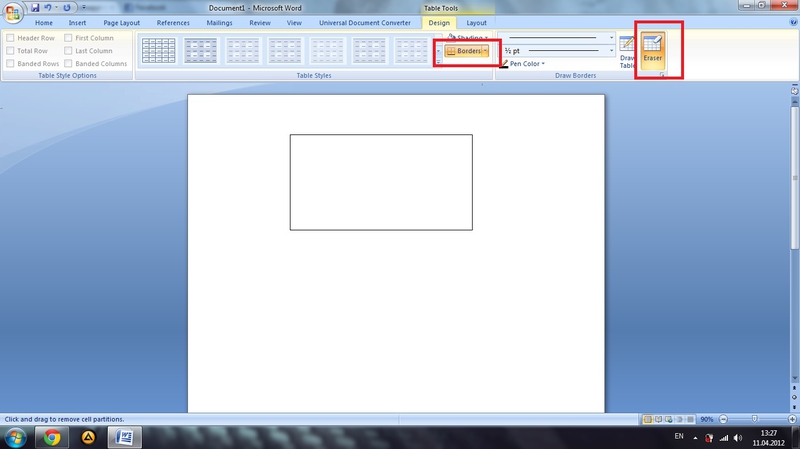The image size is (800, 449).
Task: Toggle the Banded Columns checkbox
Action: 69,64
